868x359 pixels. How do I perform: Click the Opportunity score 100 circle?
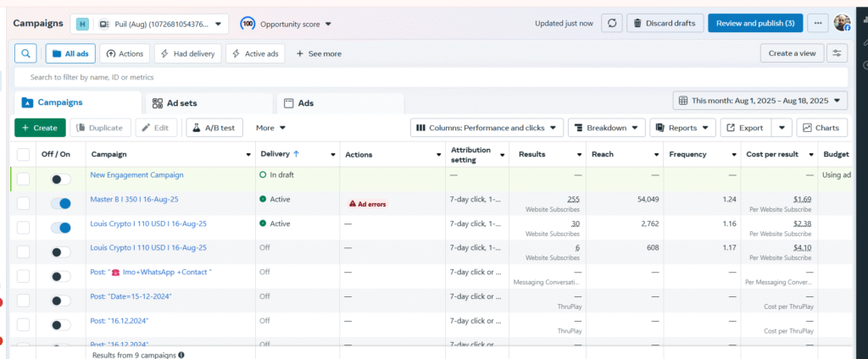[248, 24]
